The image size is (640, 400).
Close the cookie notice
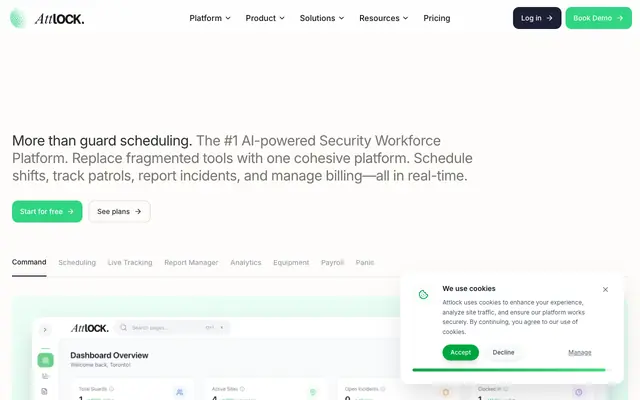(x=605, y=289)
